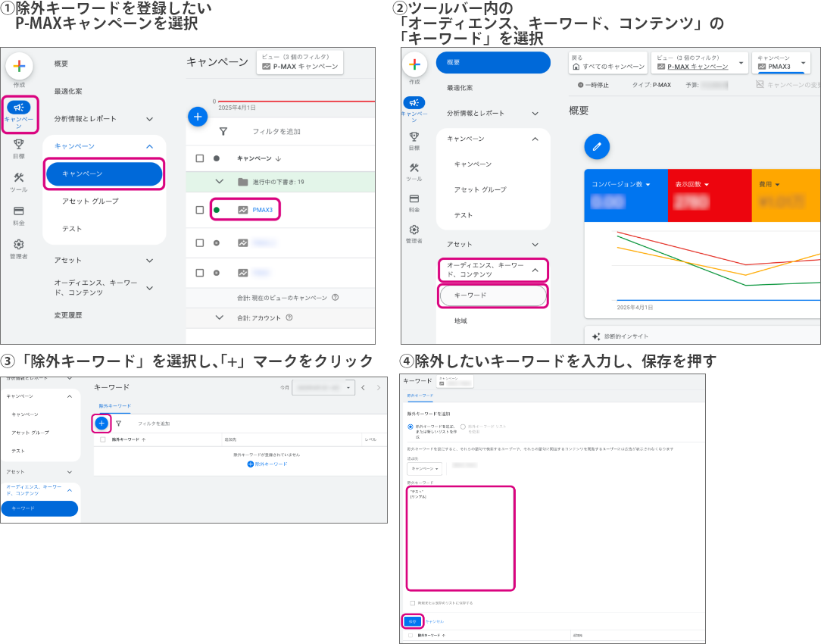Image resolution: width=821 pixels, height=644 pixels.
Task: Open the 料金 card icon in step 2 screenshot
Action: pos(414,199)
